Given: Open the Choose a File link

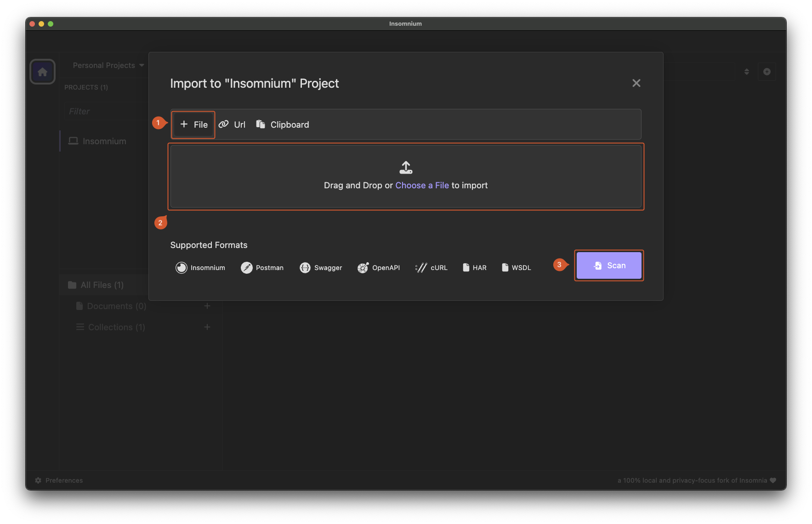Looking at the screenshot, I should (422, 186).
